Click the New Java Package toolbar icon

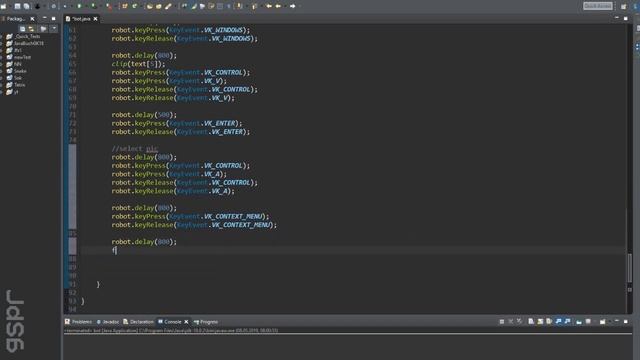pos(125,6)
